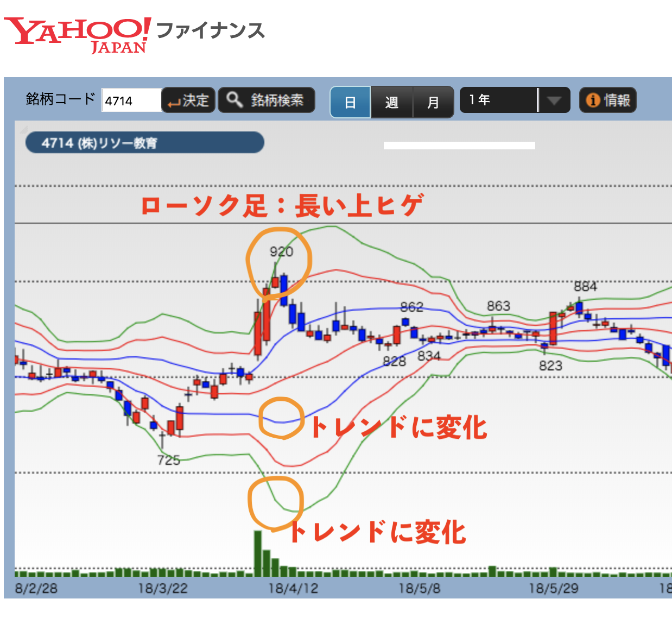Click the 18/5/29 date axis label
The width and height of the screenshot is (672, 624).
click(x=554, y=588)
